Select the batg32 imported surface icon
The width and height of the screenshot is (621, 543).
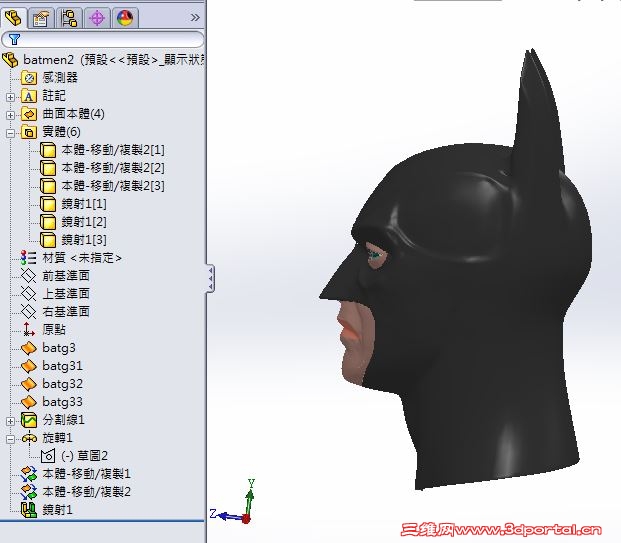29,384
